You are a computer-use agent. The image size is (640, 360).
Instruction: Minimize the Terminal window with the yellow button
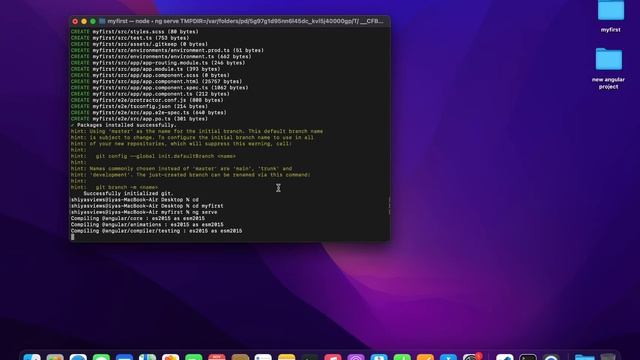[x=84, y=21]
